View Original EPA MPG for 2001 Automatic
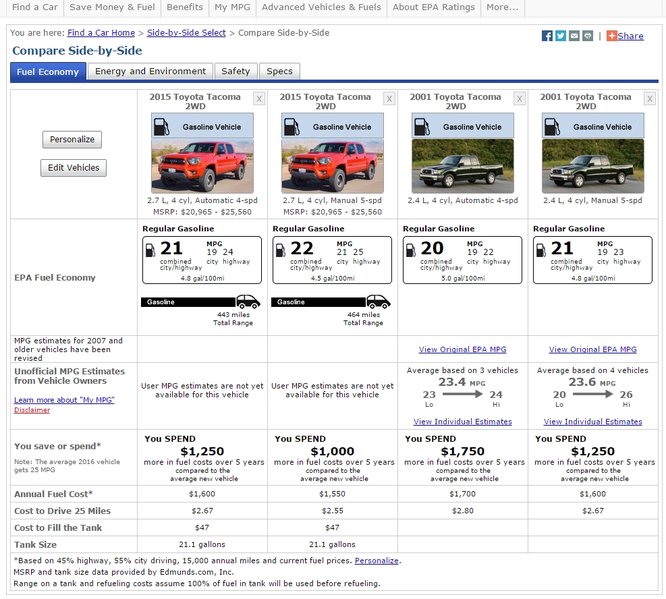The width and height of the screenshot is (666, 599). coord(463,349)
